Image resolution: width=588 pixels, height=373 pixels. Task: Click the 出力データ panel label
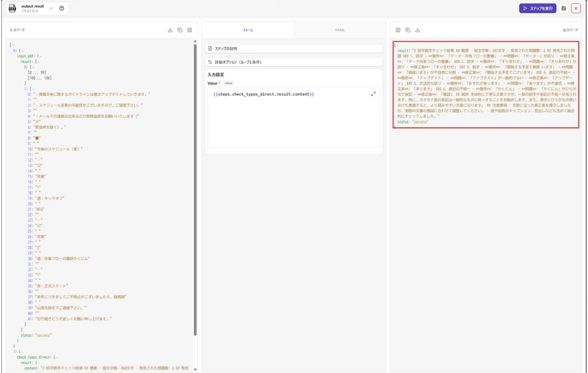tap(570, 30)
